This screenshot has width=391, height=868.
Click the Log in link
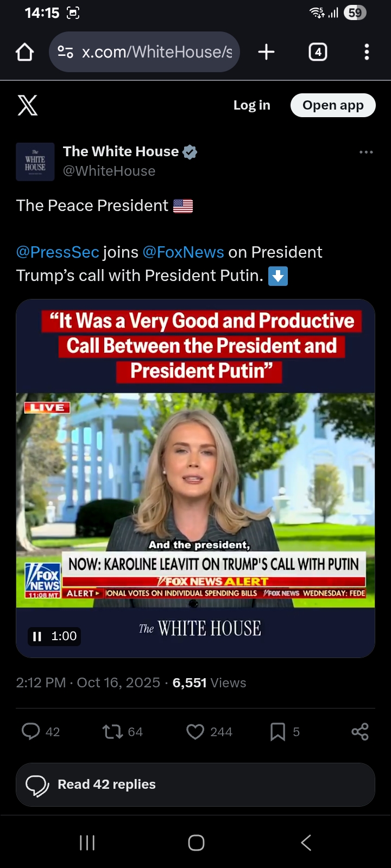tap(252, 105)
